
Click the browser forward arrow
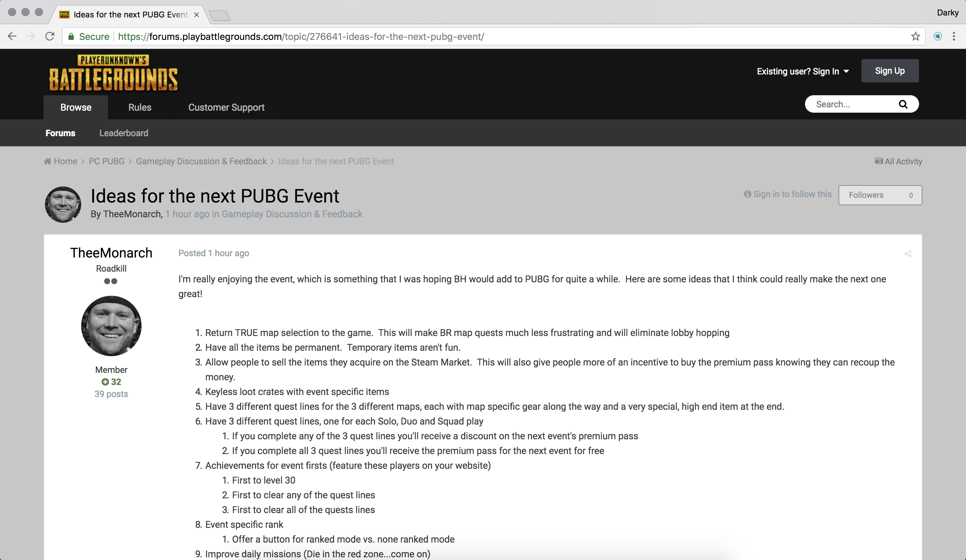31,37
